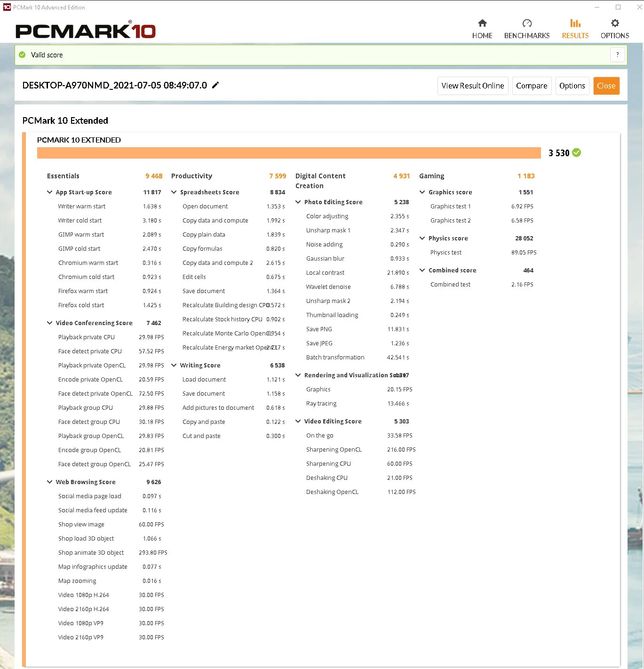Click the Benchmarks gauge icon

pos(527,23)
